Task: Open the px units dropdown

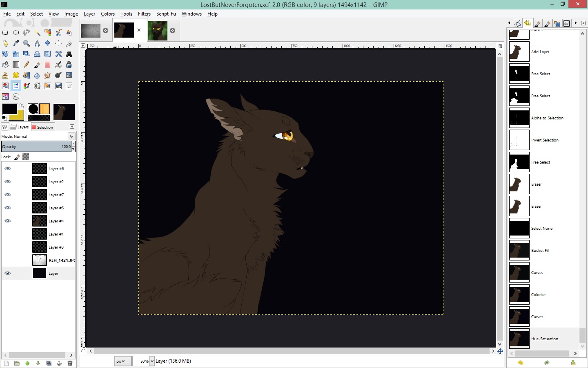Action: click(122, 361)
